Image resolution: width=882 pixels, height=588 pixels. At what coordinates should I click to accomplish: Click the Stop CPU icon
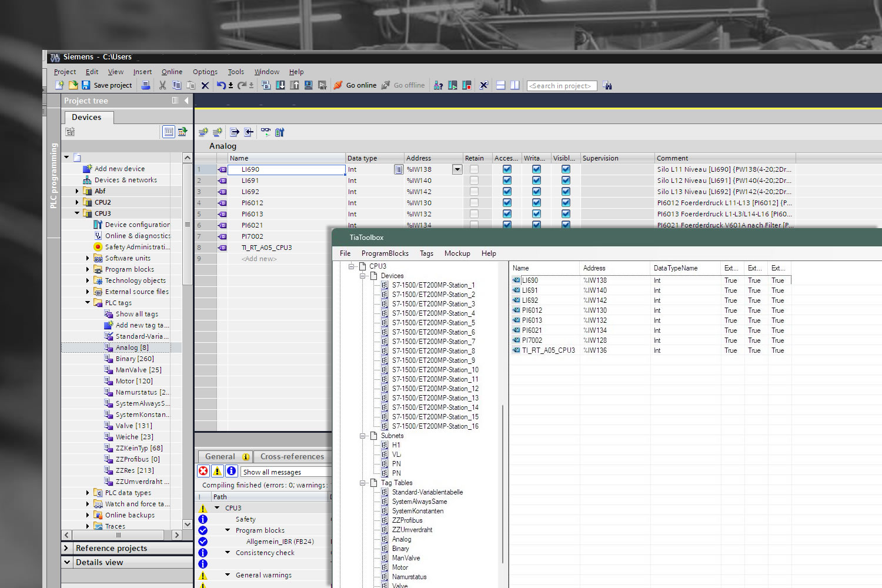click(x=467, y=85)
